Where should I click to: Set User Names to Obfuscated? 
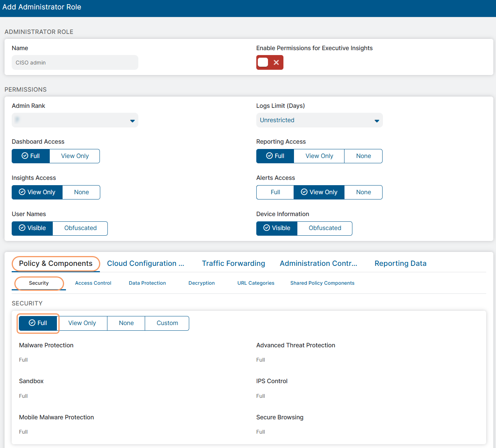pyautogui.click(x=80, y=228)
